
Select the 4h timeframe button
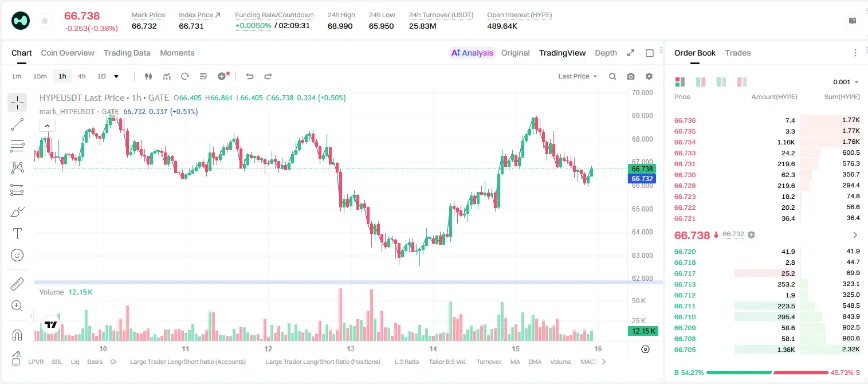[81, 76]
